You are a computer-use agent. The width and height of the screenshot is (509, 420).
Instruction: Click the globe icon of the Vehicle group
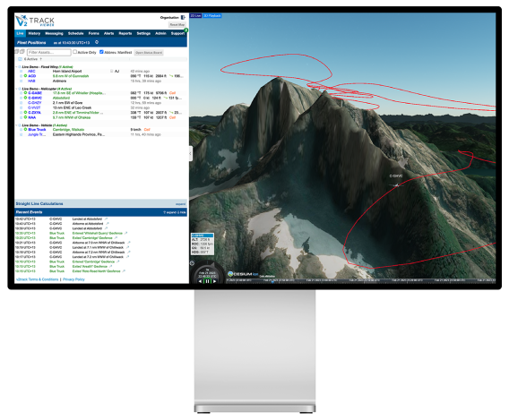point(20,124)
